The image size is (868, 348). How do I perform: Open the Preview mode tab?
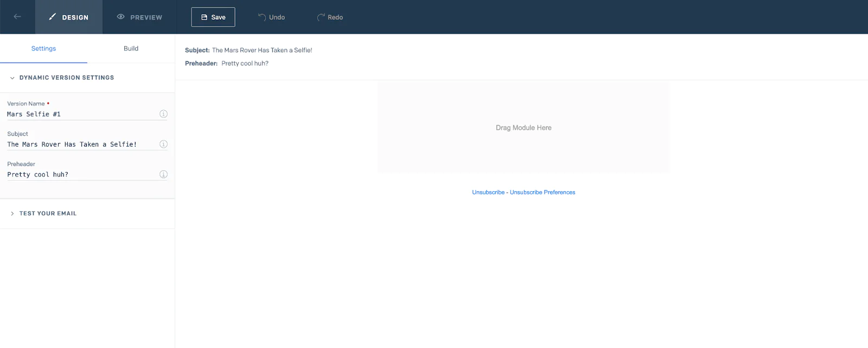click(140, 17)
